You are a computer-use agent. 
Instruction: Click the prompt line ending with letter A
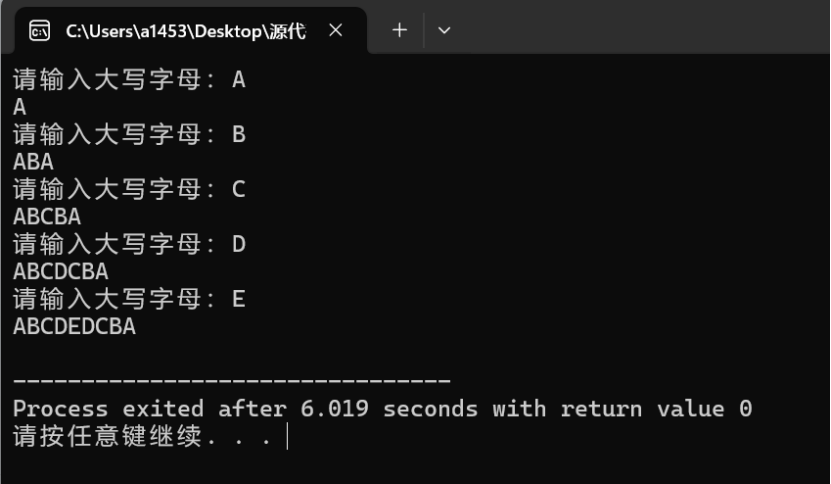128,80
